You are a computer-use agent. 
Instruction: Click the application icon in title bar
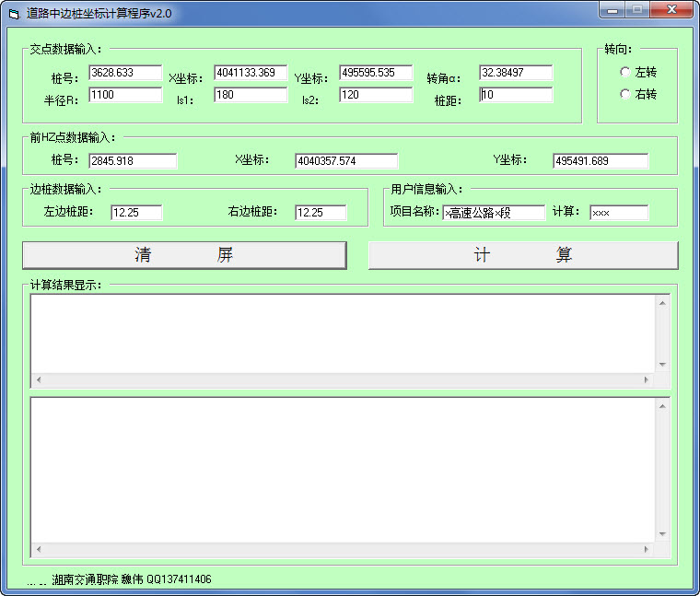pos(14,14)
